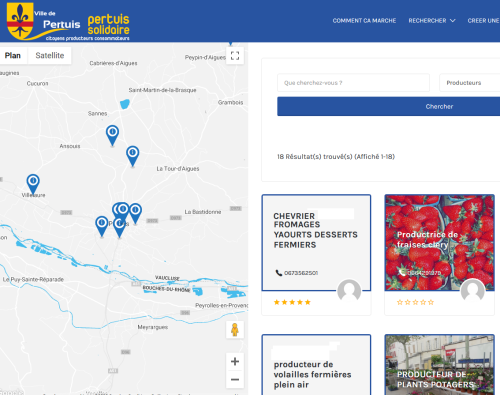This screenshot has height=395, width=500.
Task: Open the Productrice de fraises listing thumbnail
Action: [x=439, y=242]
